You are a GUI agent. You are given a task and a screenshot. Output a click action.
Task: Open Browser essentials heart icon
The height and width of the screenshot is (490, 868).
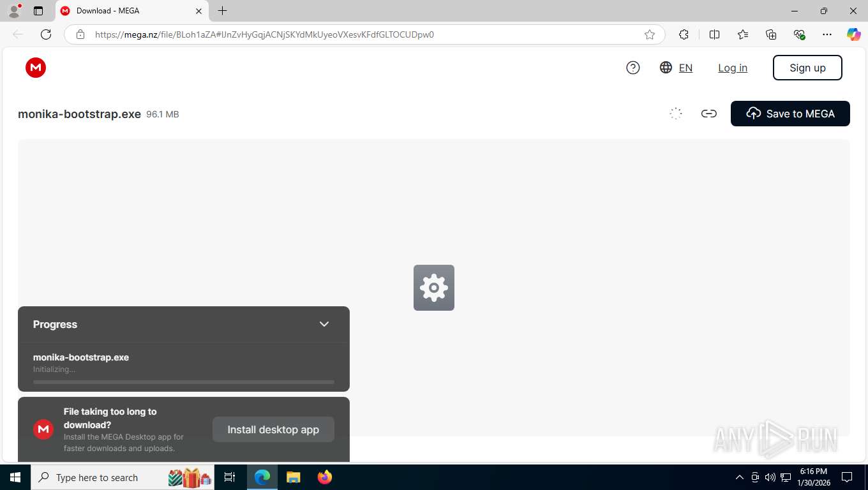(799, 34)
